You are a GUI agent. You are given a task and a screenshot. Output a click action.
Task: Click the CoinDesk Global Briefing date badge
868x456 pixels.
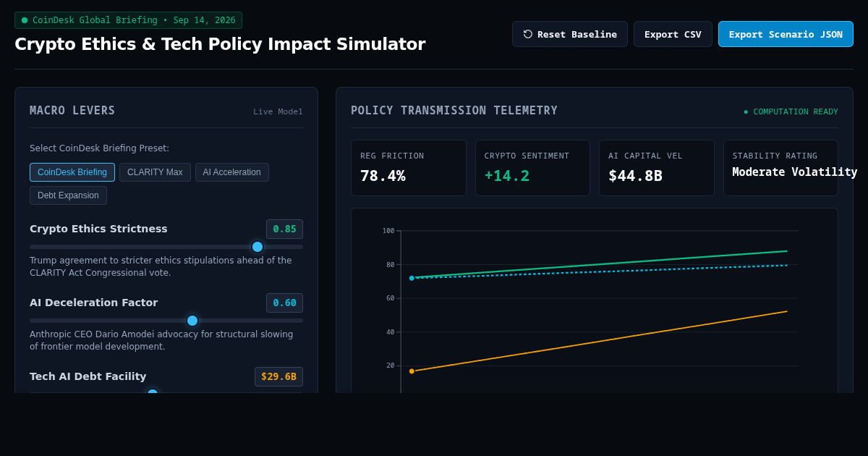click(128, 20)
